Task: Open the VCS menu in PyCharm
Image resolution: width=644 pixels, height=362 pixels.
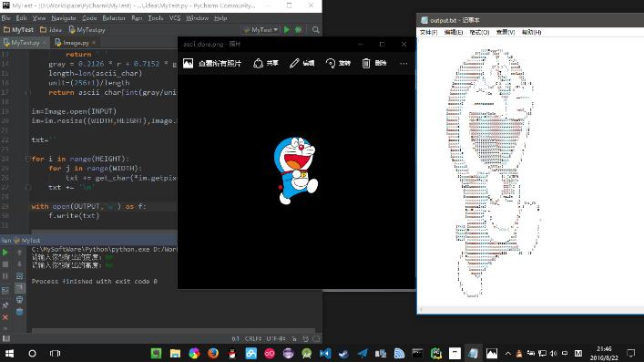Action: (x=175, y=18)
